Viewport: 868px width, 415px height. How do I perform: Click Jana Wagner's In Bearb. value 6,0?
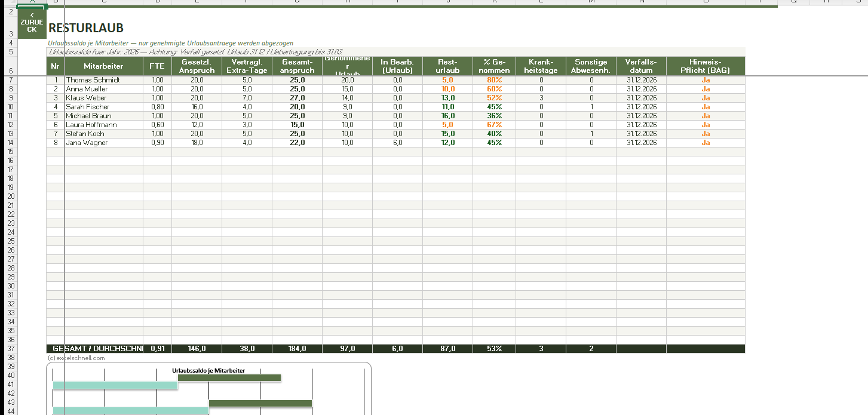click(397, 143)
